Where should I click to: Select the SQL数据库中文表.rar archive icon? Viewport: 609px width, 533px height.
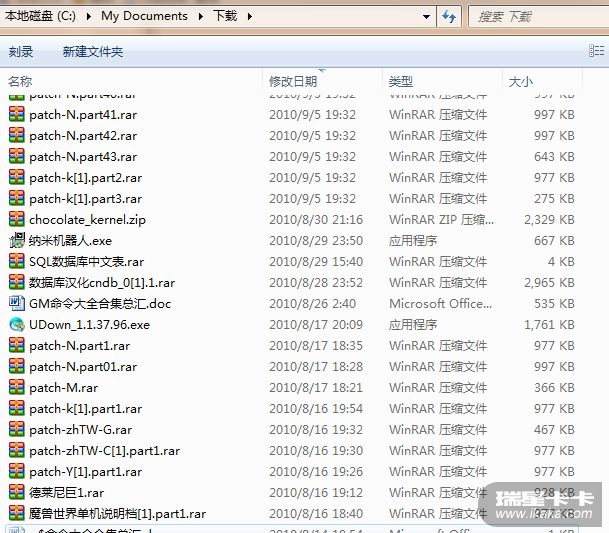click(17, 261)
